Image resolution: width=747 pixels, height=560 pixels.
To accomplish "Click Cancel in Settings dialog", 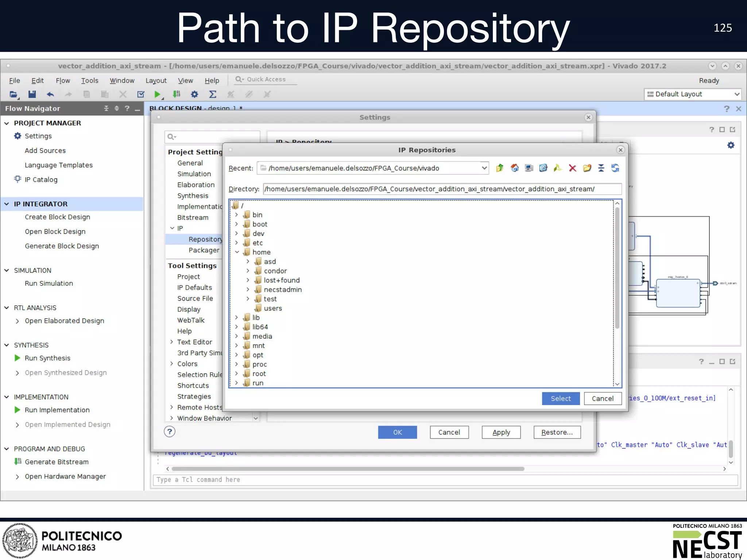I will [x=449, y=432].
